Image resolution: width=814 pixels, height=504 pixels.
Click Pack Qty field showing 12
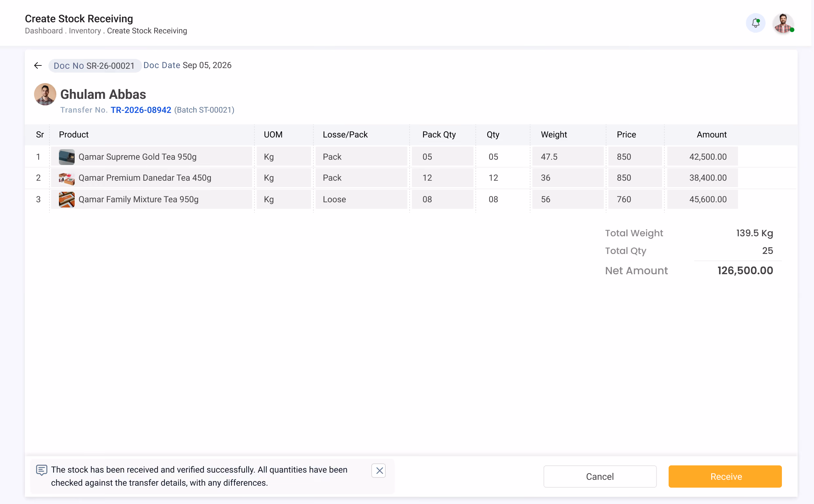click(x=442, y=178)
